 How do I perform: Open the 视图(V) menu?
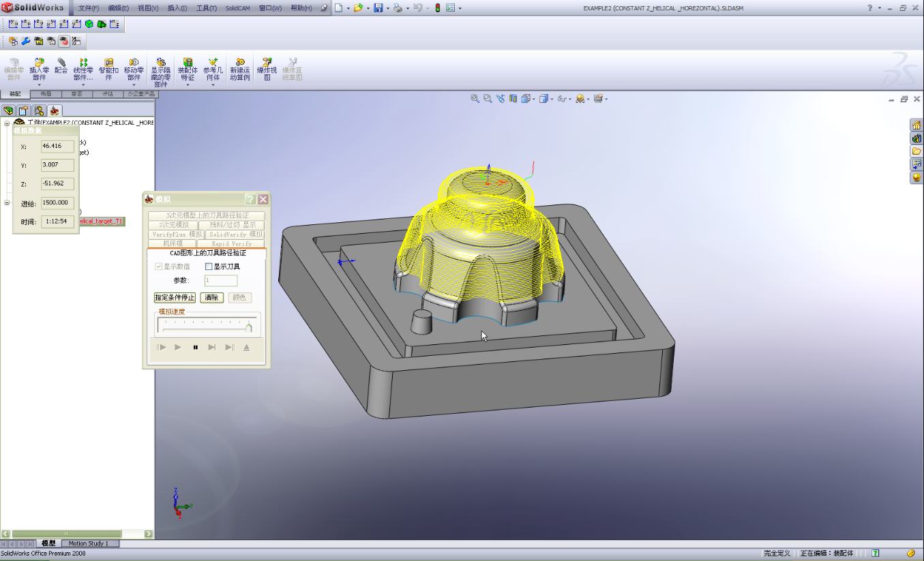(x=148, y=8)
